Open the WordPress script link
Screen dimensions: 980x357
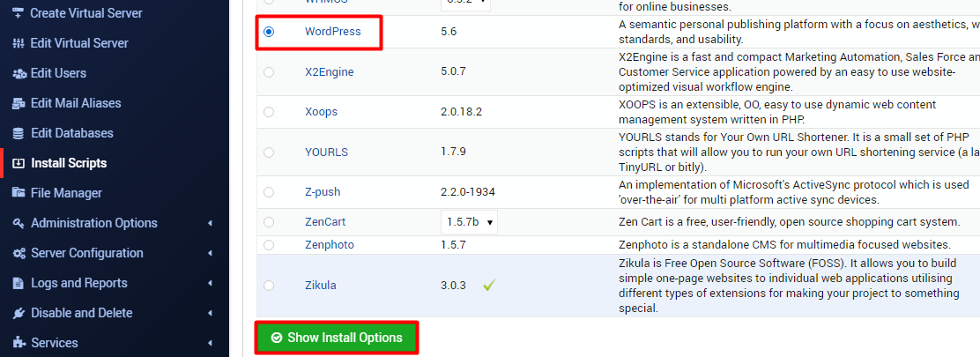click(332, 31)
